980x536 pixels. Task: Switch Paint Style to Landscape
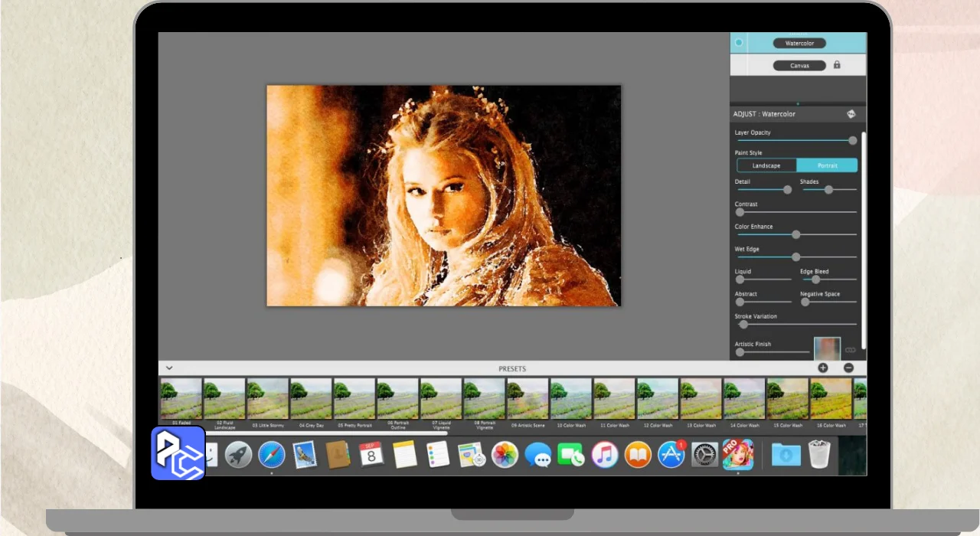coord(766,165)
